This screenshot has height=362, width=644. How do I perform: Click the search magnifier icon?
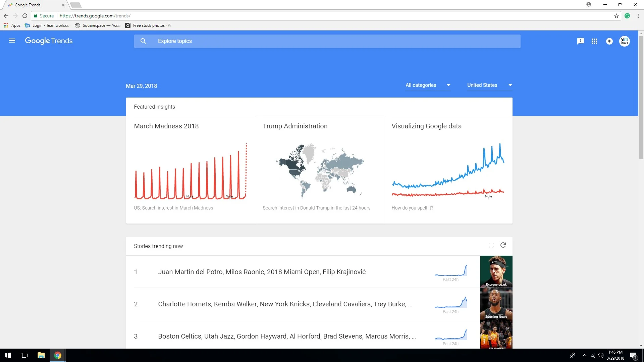143,41
